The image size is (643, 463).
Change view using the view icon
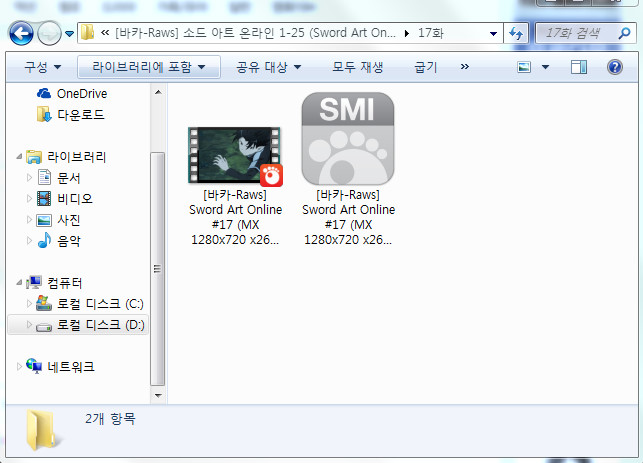pyautogui.click(x=524, y=67)
